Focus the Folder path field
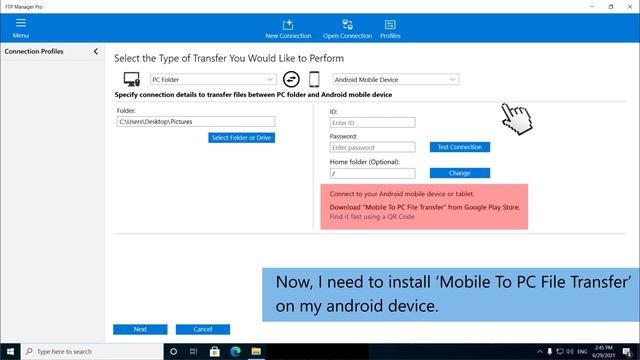This screenshot has width=640, height=360. pyautogui.click(x=196, y=122)
